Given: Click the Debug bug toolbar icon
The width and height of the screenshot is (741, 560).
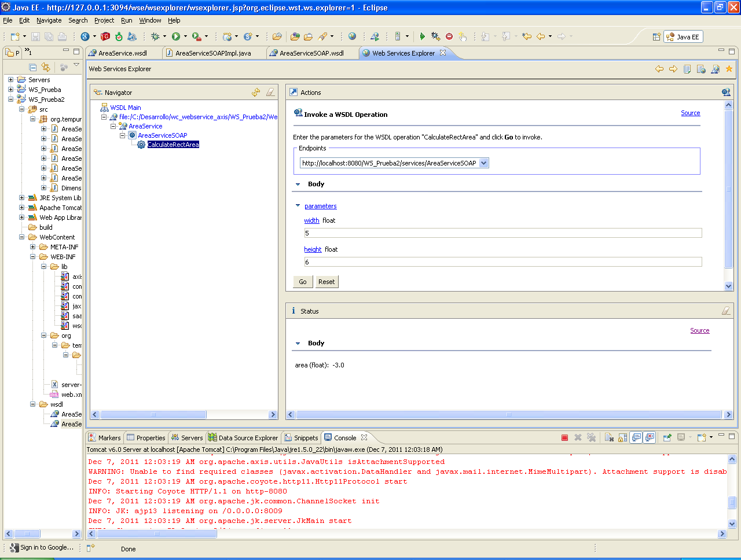Looking at the screenshot, I should pyautogui.click(x=155, y=36).
